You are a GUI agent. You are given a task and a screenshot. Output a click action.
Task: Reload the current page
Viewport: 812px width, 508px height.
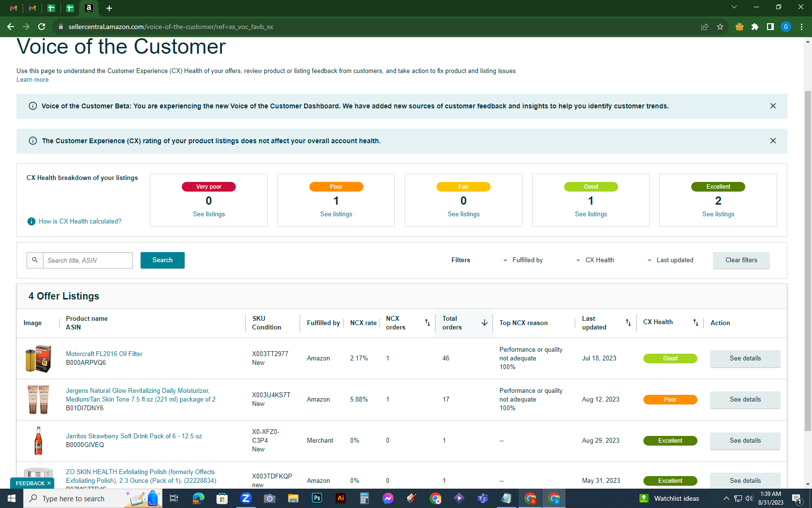pyautogui.click(x=42, y=27)
